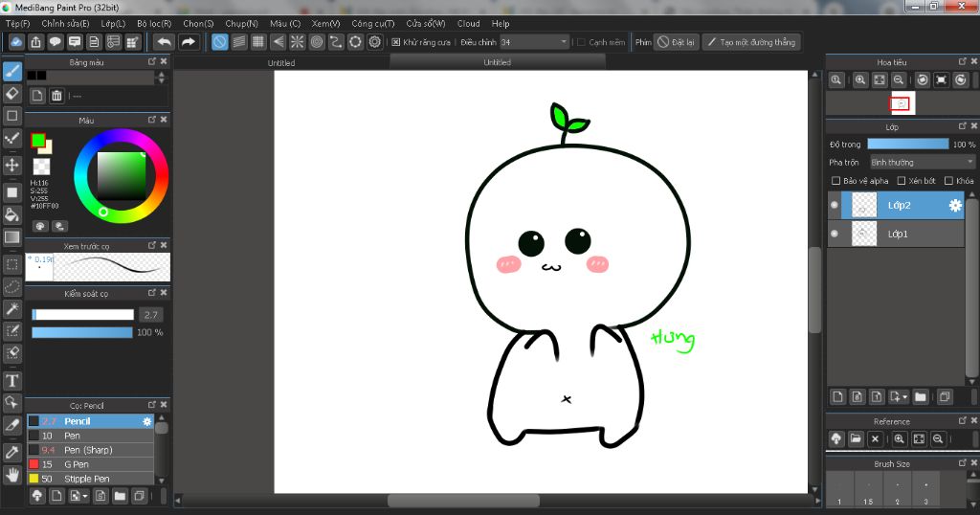Viewport: 980px width, 515px height.
Task: Select the Lasso tool
Action: pyautogui.click(x=11, y=286)
